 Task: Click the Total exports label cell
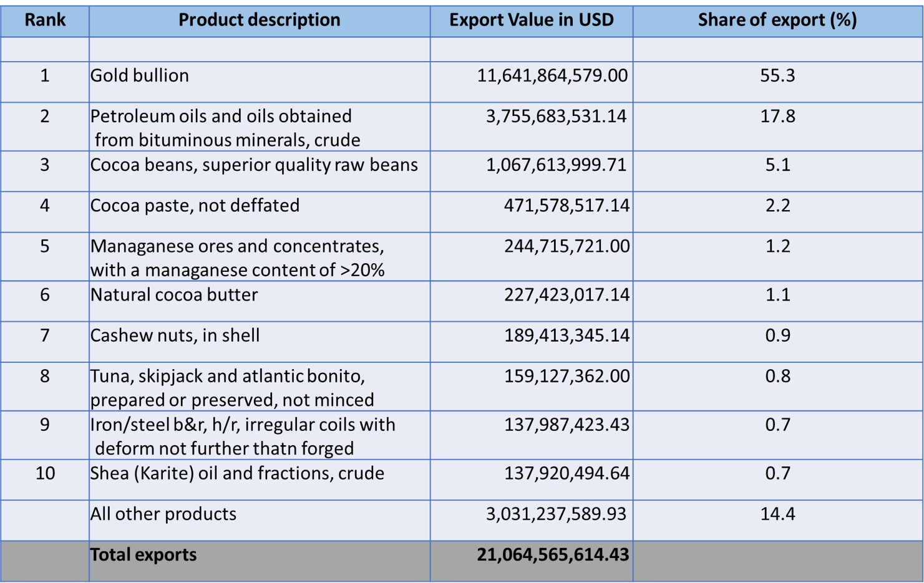(x=143, y=555)
